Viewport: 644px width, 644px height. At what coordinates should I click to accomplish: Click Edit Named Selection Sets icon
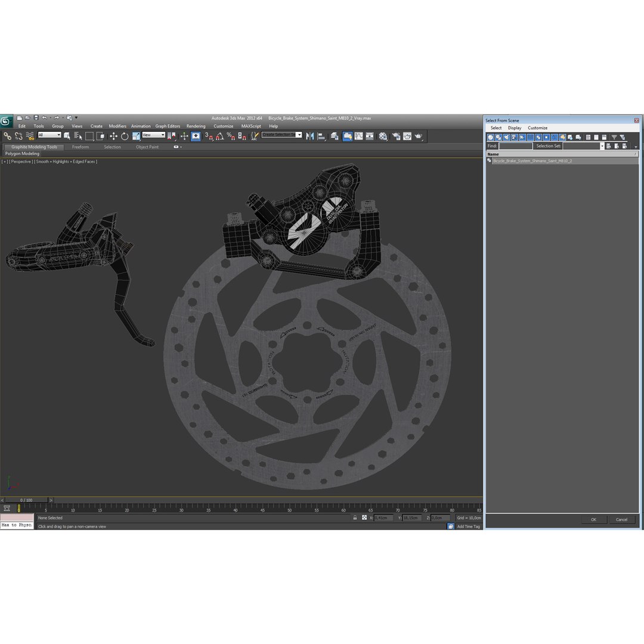click(x=255, y=136)
